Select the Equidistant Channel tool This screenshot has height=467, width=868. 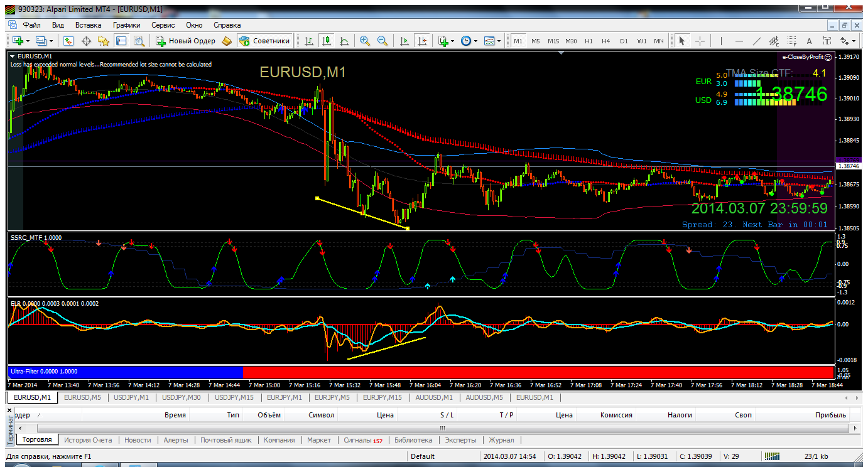pos(774,41)
